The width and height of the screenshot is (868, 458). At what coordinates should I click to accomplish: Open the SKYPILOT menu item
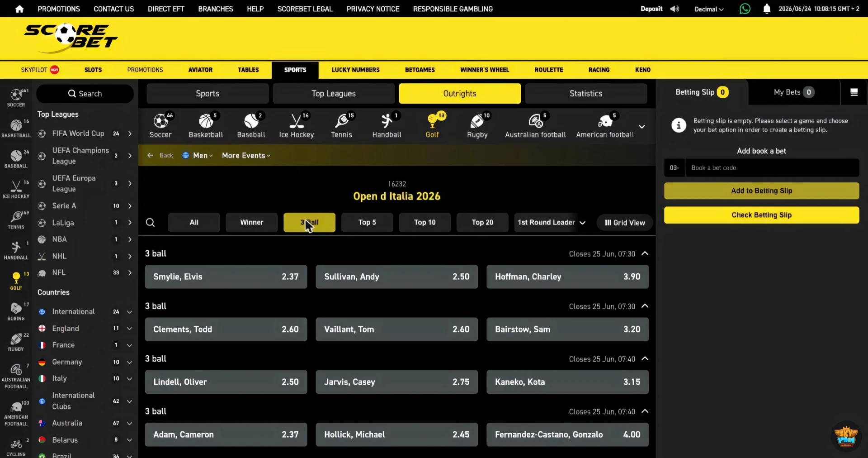(40, 70)
